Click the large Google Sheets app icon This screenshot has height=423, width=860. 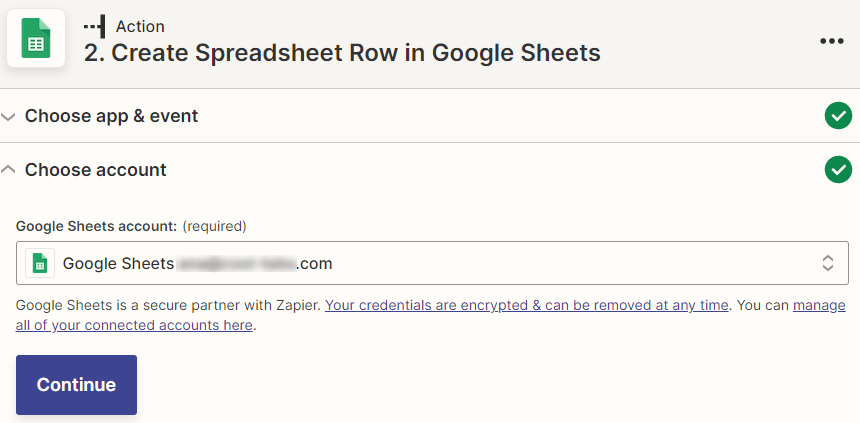pos(36,38)
